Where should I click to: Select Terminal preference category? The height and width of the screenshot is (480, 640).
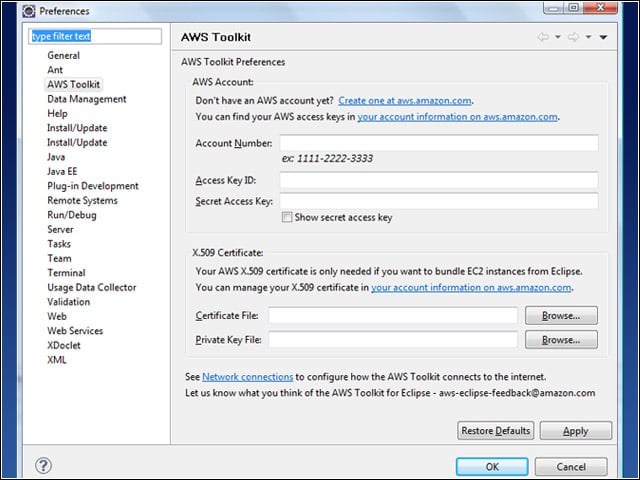[66, 273]
